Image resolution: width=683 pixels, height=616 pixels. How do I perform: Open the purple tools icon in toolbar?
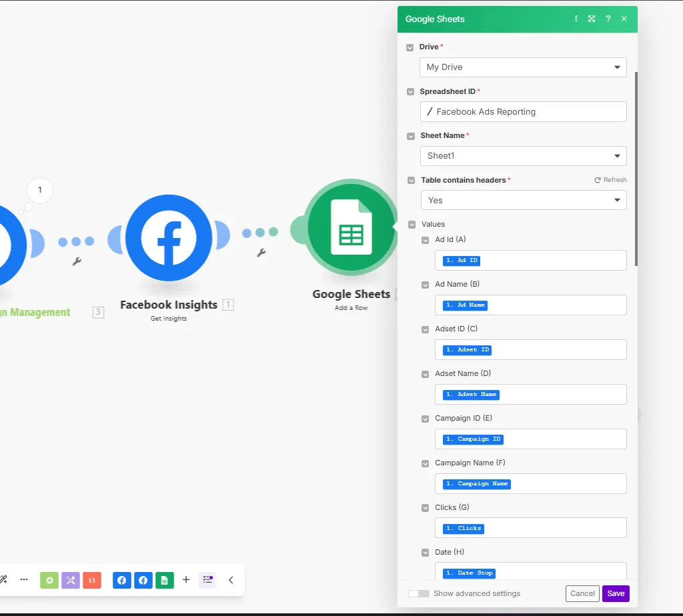(71, 580)
